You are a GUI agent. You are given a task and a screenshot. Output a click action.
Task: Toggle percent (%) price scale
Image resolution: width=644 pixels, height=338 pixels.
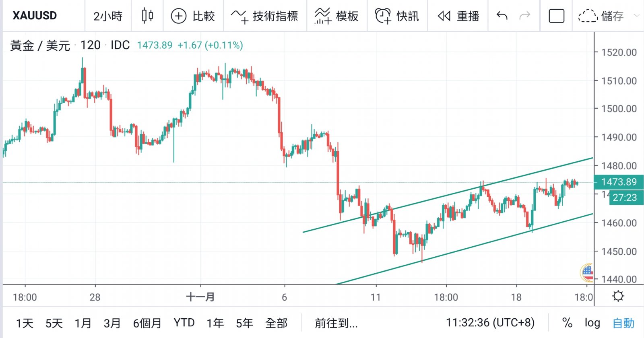(567, 323)
